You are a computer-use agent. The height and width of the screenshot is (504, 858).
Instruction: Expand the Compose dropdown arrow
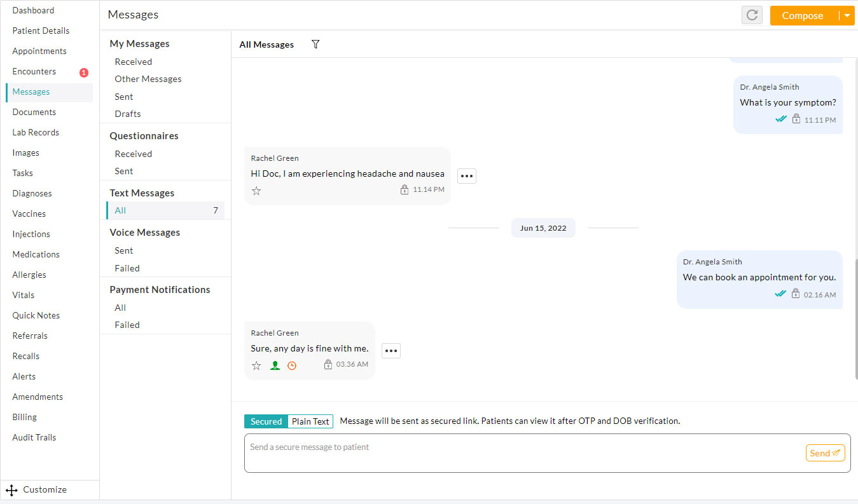847,16
